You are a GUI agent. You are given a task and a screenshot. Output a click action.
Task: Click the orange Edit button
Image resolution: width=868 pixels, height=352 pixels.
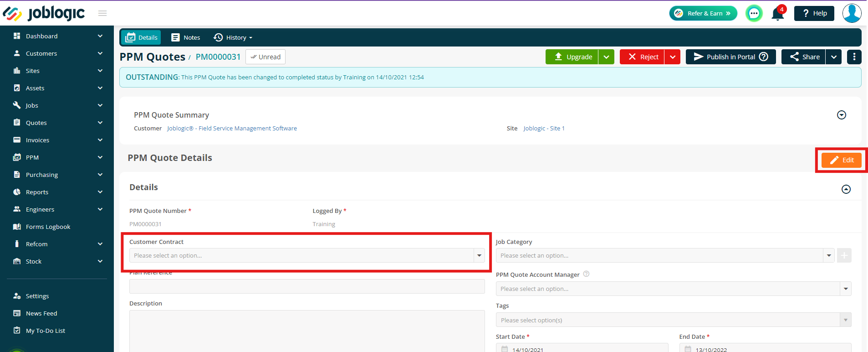[x=842, y=160]
